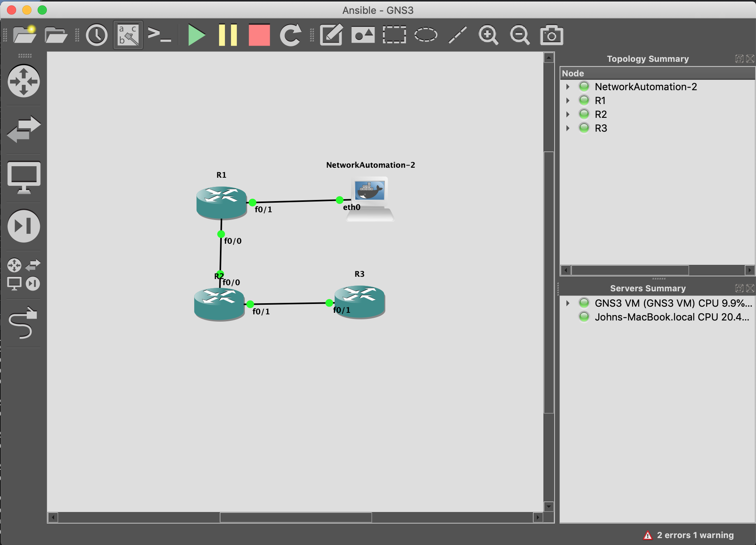This screenshot has width=756, height=545.
Task: Select the Draw a rectangle tool
Action: click(x=395, y=35)
